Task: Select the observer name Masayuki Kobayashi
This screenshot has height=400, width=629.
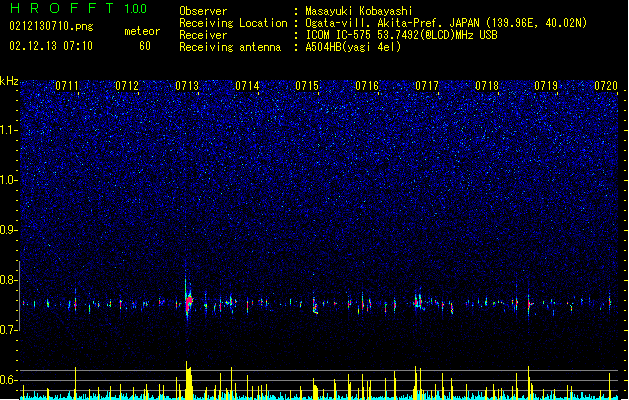Action: tap(359, 11)
